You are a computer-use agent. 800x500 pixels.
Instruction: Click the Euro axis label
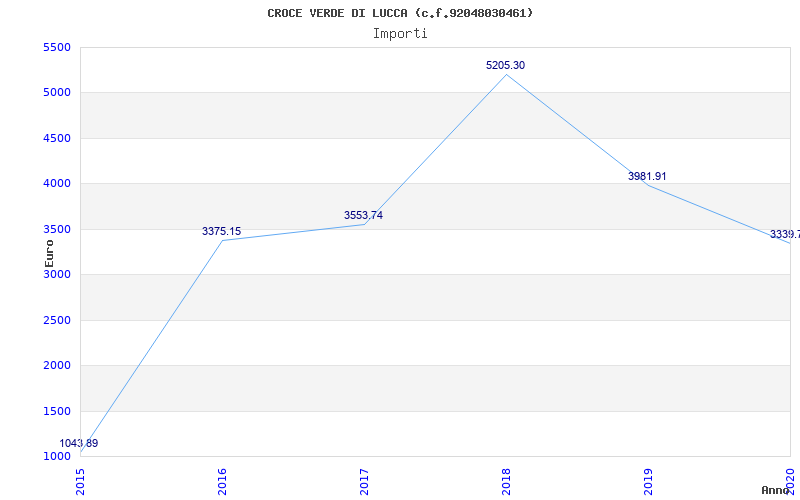coord(49,253)
